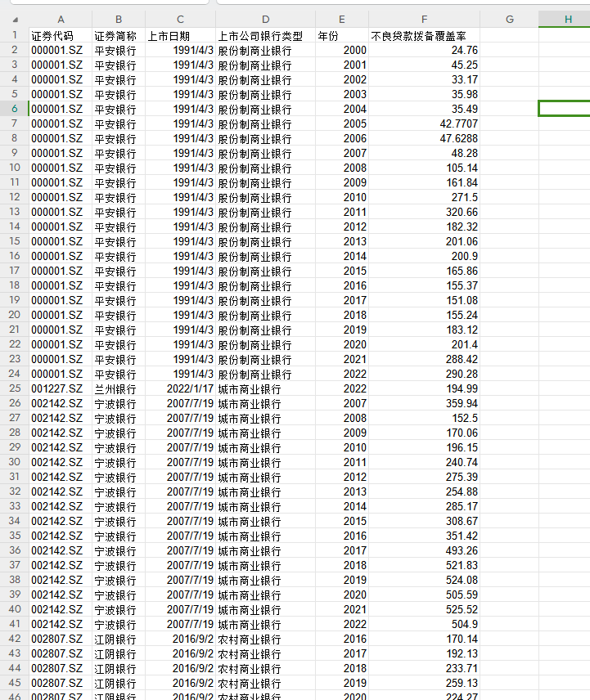The width and height of the screenshot is (590, 700).
Task: Click 农村商业银行 cell in row 44
Action: click(x=265, y=669)
